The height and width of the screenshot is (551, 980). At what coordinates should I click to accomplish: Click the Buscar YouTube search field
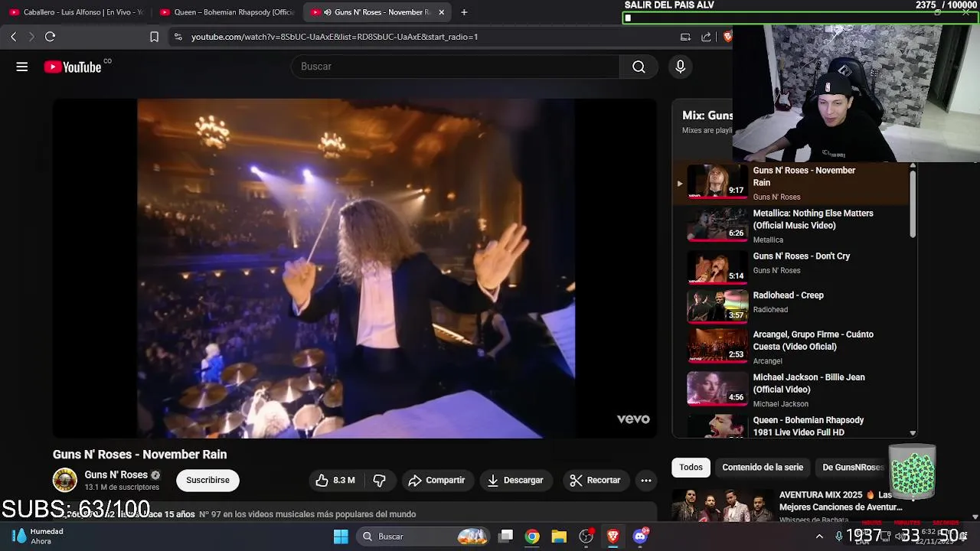click(455, 67)
